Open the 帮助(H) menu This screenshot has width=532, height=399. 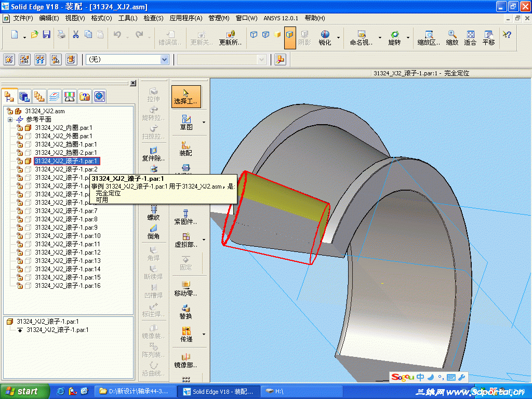click(315, 18)
